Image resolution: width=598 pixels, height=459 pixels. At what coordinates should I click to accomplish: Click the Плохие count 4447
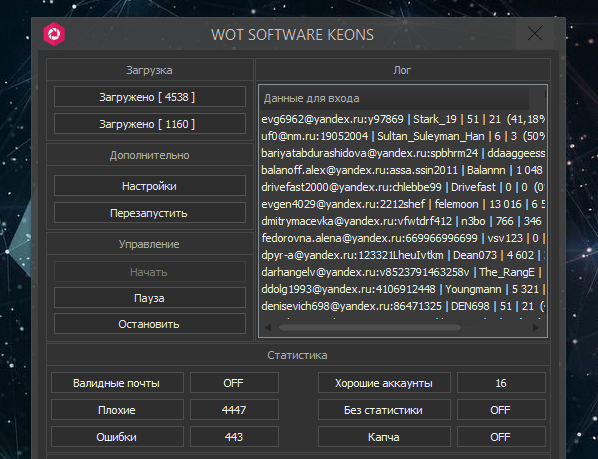coord(234,410)
